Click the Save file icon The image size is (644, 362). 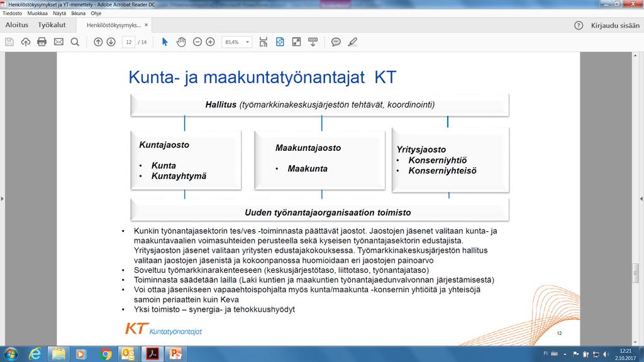9,42
